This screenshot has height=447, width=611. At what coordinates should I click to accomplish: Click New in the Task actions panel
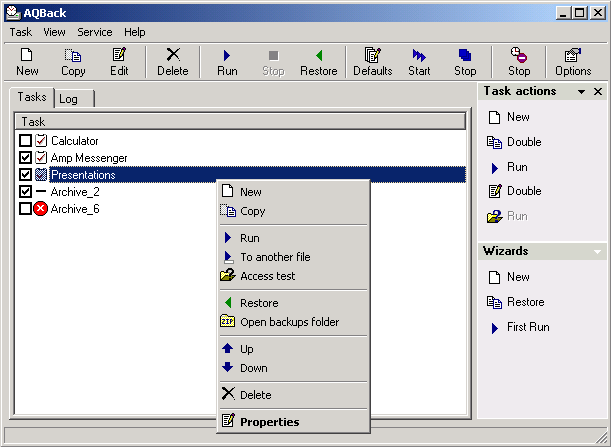[x=509, y=117]
